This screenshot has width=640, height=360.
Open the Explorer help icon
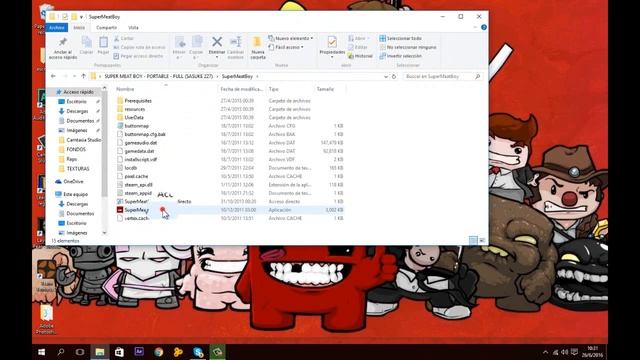484,27
